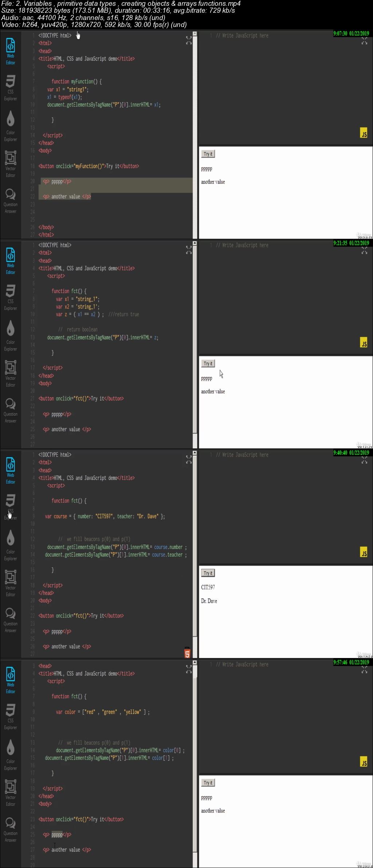Open Question Answer in the 9:07:30 frame

click(x=11, y=201)
